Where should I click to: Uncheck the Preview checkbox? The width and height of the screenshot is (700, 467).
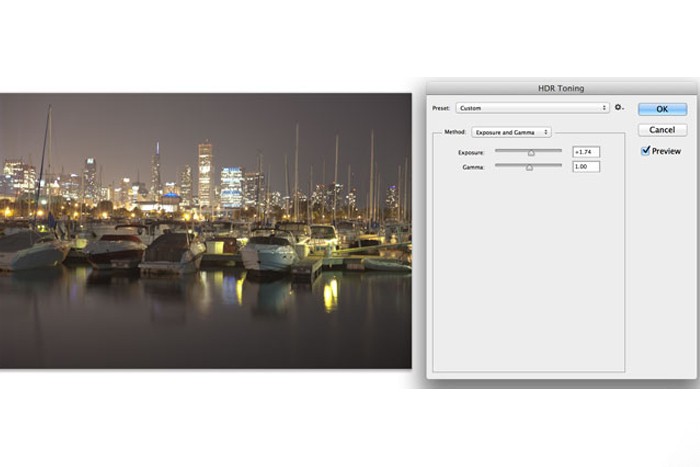pos(646,151)
